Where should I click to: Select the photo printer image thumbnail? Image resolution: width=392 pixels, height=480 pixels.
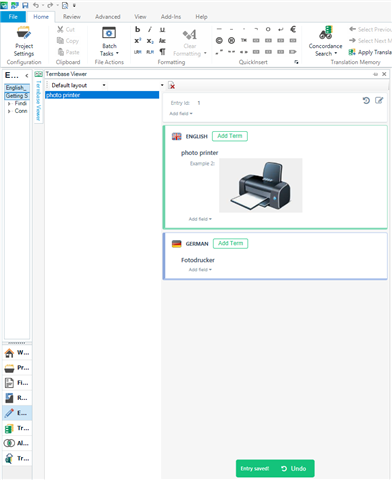pos(261,185)
